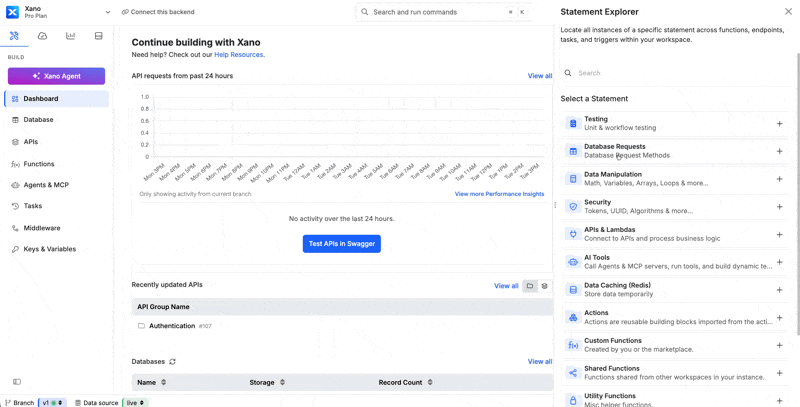Select the cloud deploy sidebar tab

point(42,36)
